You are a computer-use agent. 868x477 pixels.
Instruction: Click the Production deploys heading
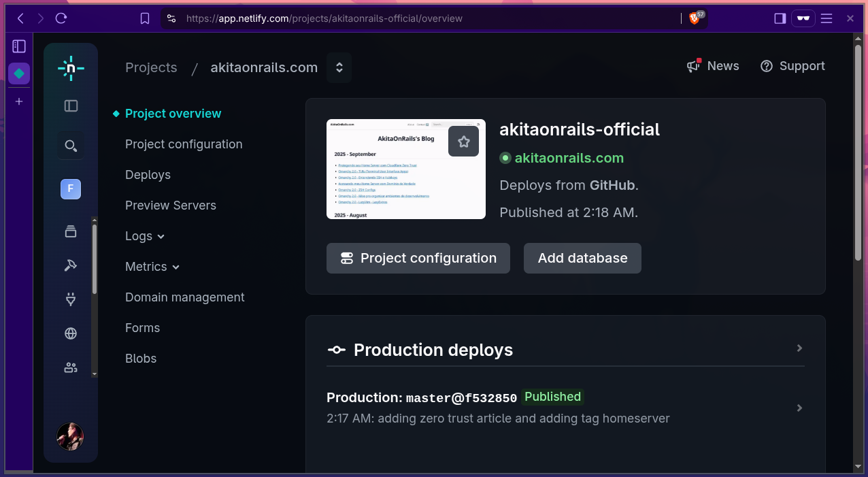point(433,350)
